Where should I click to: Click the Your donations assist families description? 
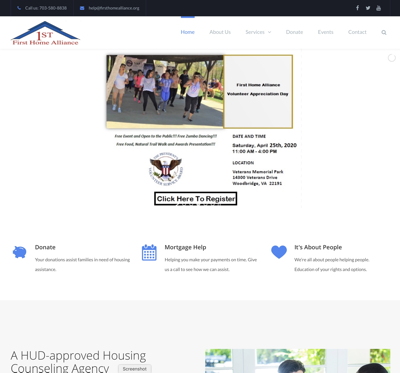pyautogui.click(x=82, y=264)
